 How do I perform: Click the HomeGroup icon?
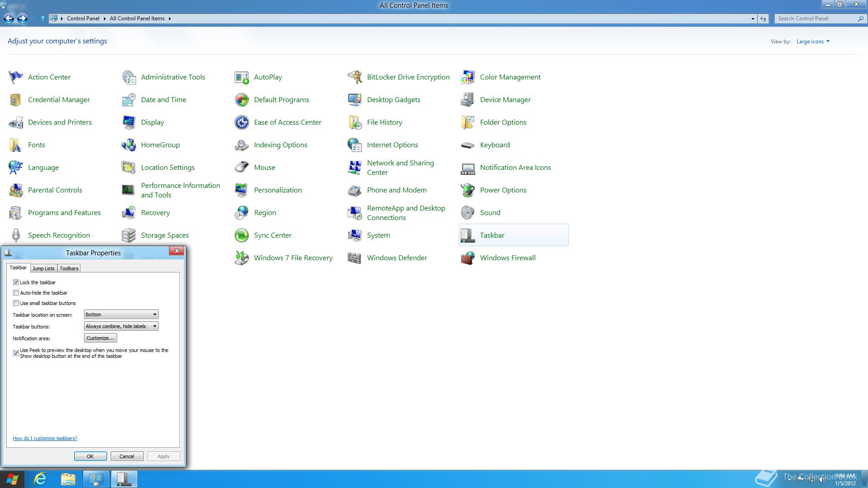pyautogui.click(x=129, y=145)
